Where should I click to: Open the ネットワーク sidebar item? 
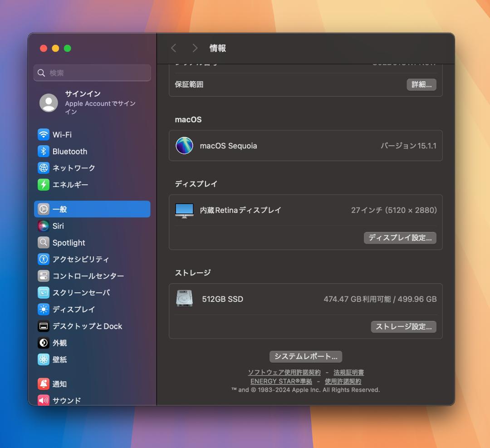(92, 168)
